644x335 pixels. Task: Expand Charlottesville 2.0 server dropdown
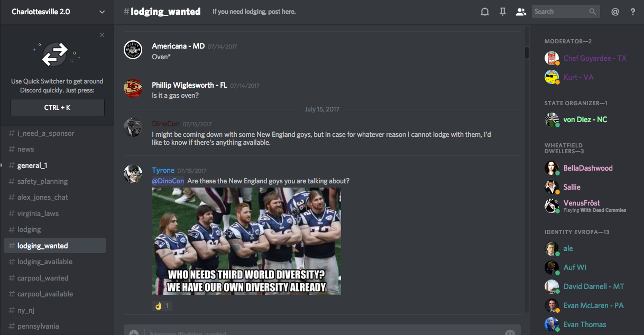102,12
